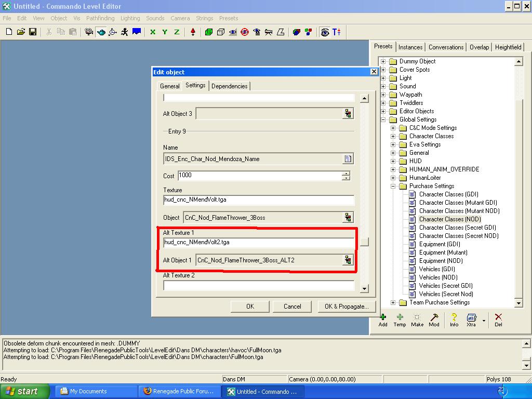The image size is (532, 399).
Task: Open the preset picker for Alt Object 1
Action: pyautogui.click(x=348, y=260)
